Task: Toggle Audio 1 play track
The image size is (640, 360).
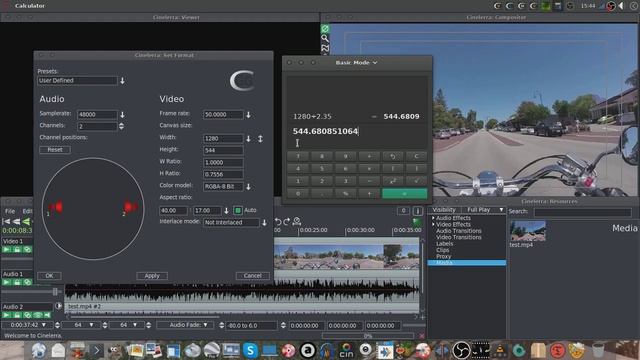Action: (x=7, y=282)
